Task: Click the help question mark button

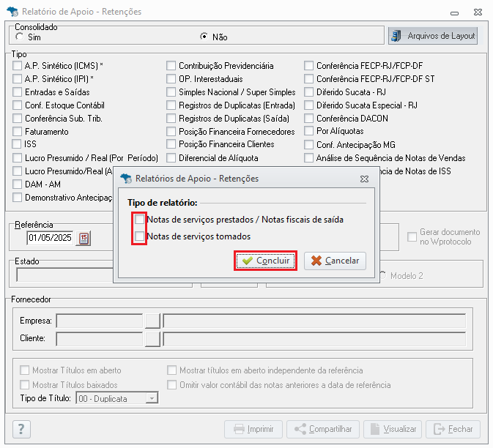Action: point(21,429)
